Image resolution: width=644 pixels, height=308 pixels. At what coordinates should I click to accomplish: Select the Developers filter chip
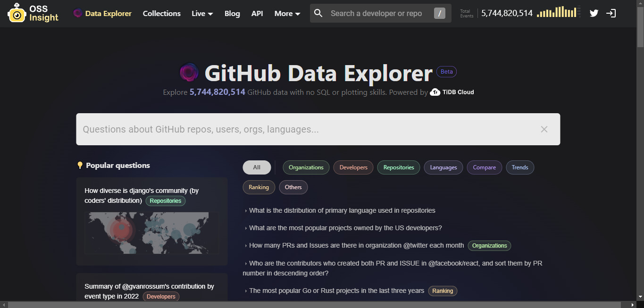[353, 167]
